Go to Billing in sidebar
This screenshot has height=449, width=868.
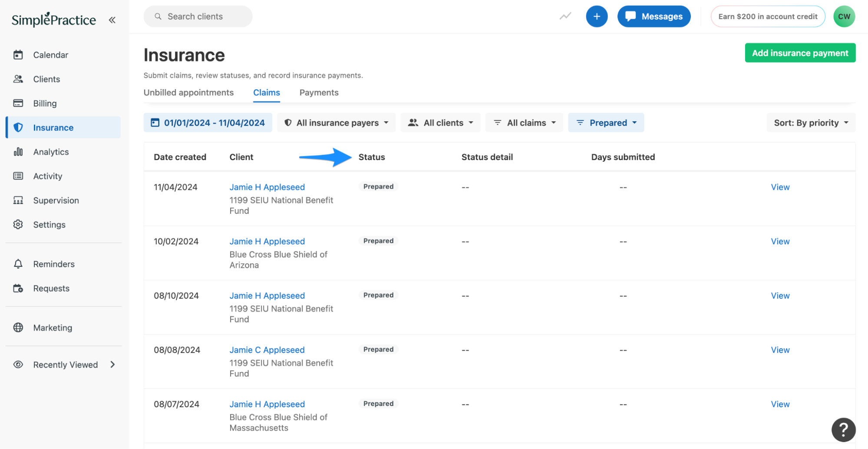tap(45, 103)
